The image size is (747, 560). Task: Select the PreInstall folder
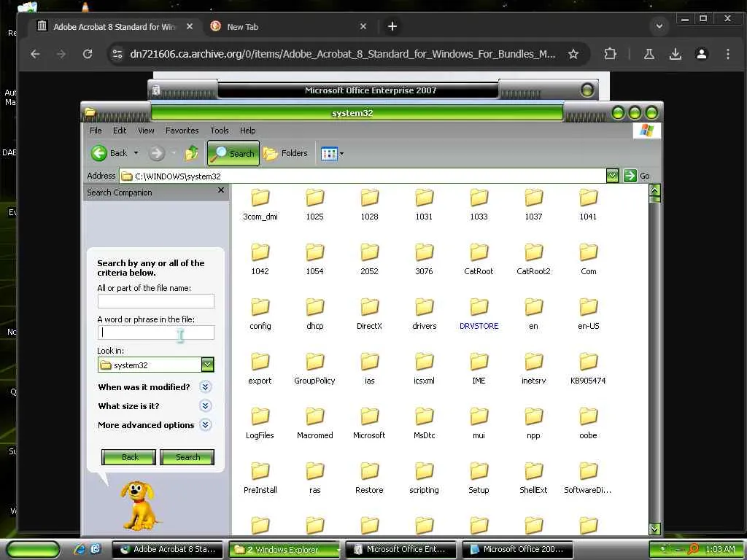260,478
